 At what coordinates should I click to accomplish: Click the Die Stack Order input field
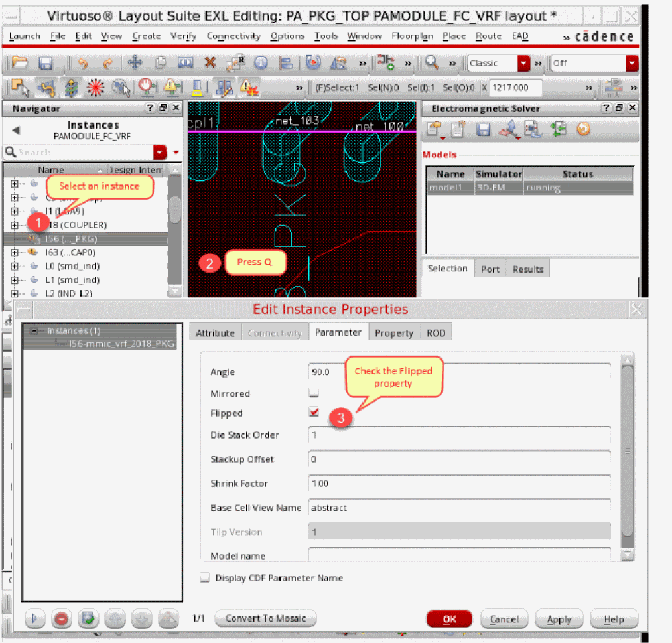pyautogui.click(x=460, y=435)
